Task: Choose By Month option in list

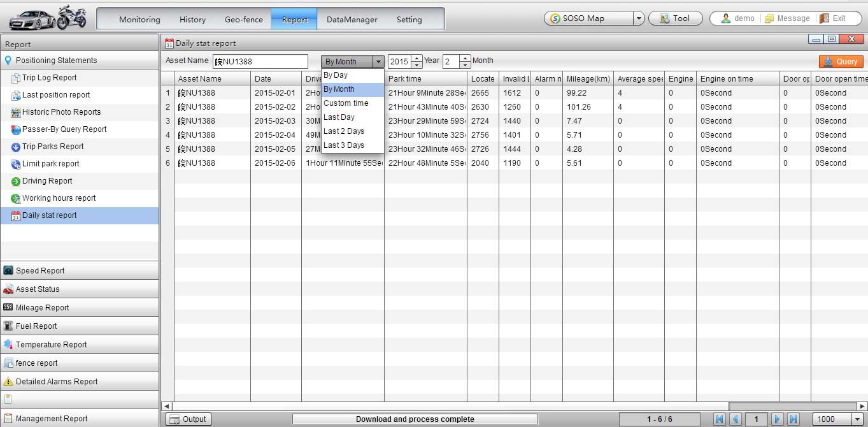Action: 352,89
